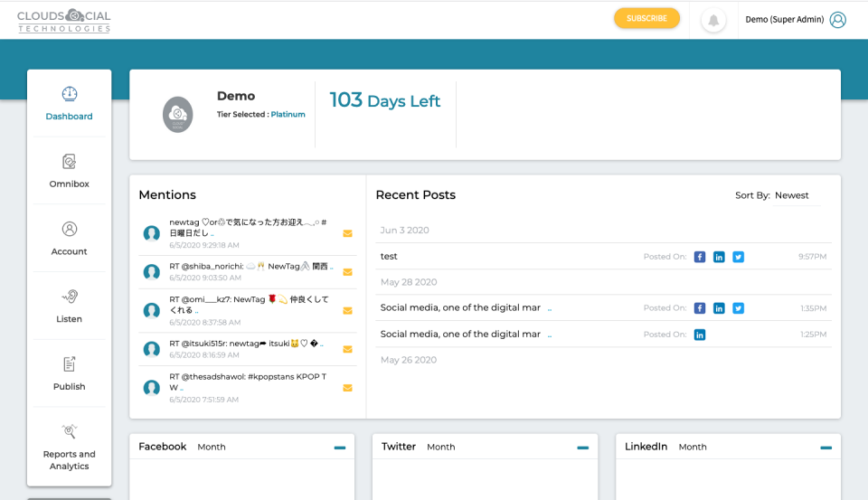Collapse the Facebook panel
The width and height of the screenshot is (868, 500).
(x=340, y=448)
